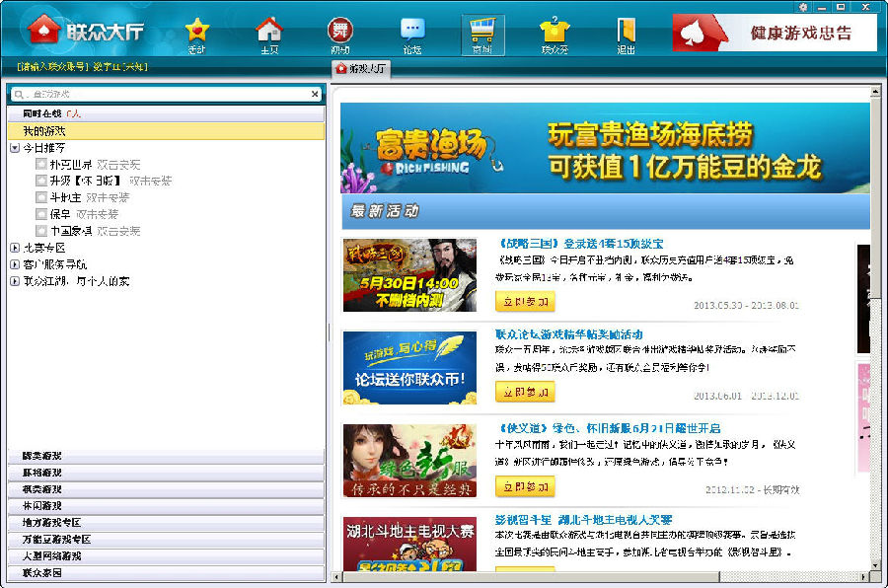Click the settings gear in title bar
Viewport: 888px width, 588px height.
[x=803, y=7]
